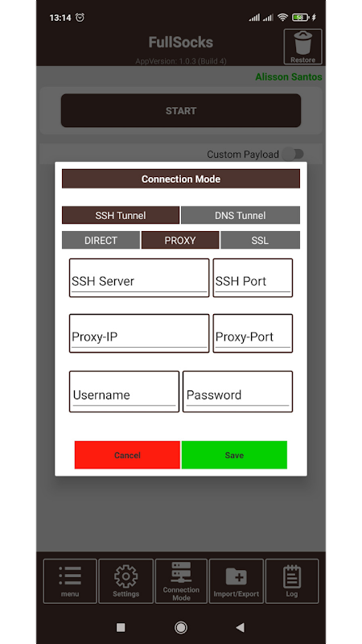Click the green Save button
The image size is (362, 644).
click(234, 455)
